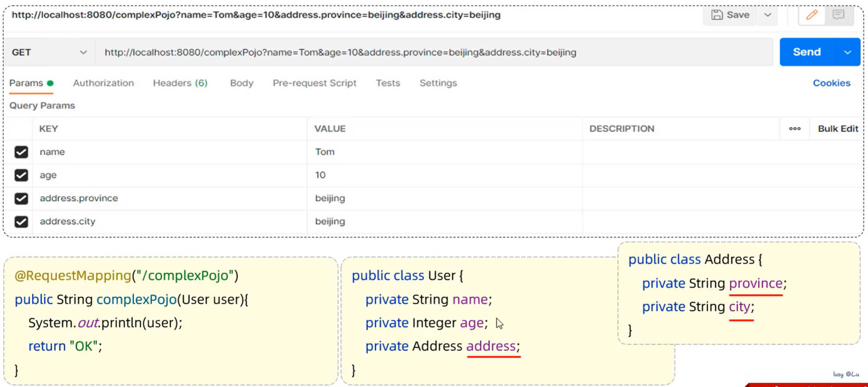Click Bulk Edit
The image size is (868, 387).
tap(838, 129)
